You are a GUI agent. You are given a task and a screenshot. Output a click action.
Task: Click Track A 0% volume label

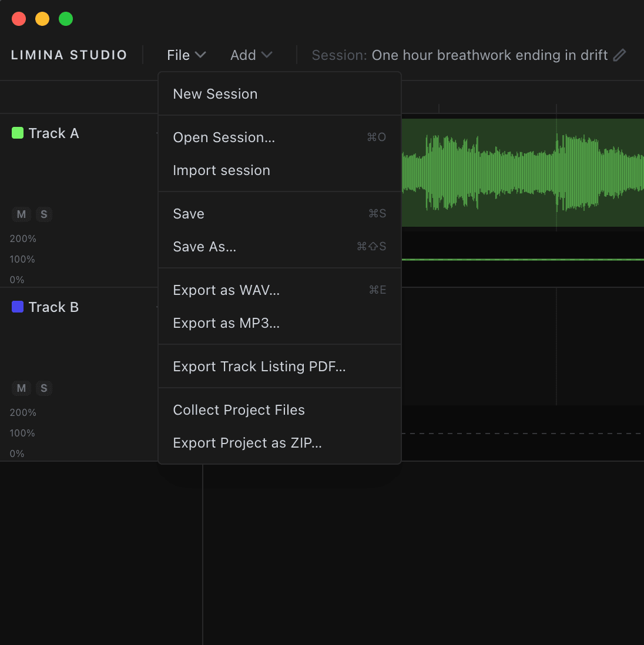(x=17, y=280)
